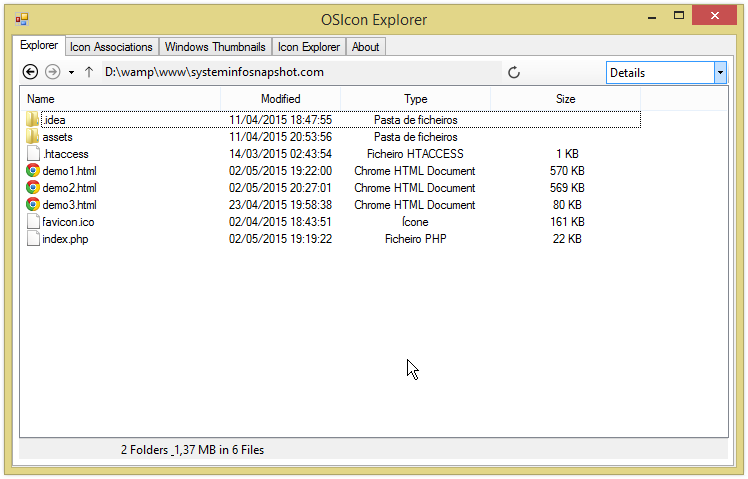Open the About tab
This screenshot has height=479, width=748.
365,47
